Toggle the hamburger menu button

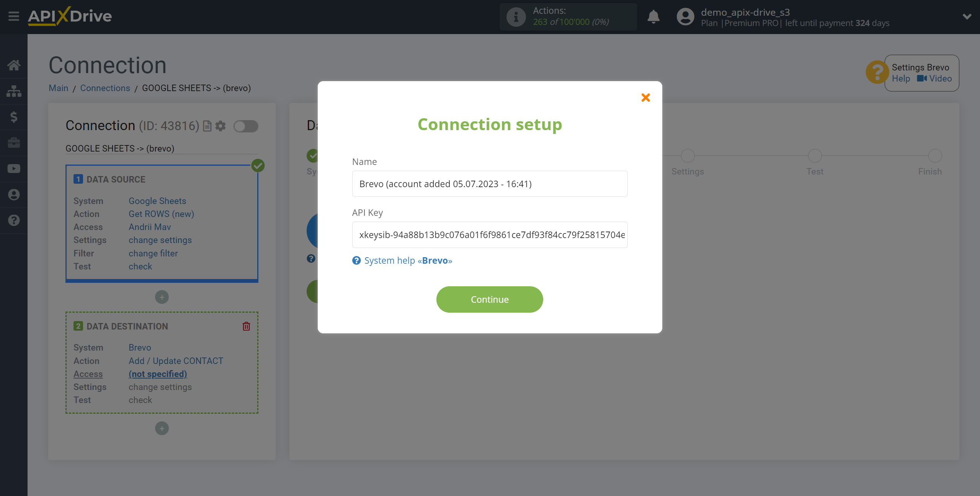[13, 16]
